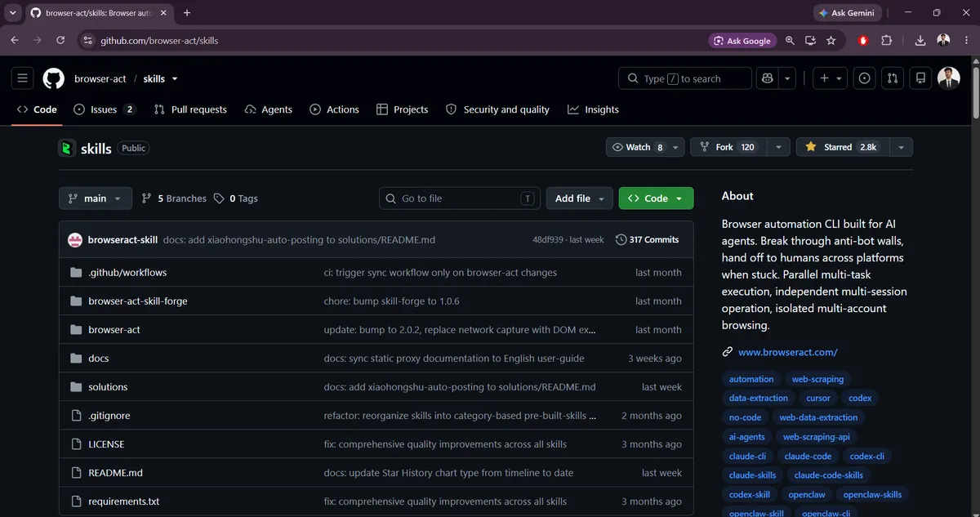
Task: Expand the Copilot dropdown arrow
Action: click(787, 78)
